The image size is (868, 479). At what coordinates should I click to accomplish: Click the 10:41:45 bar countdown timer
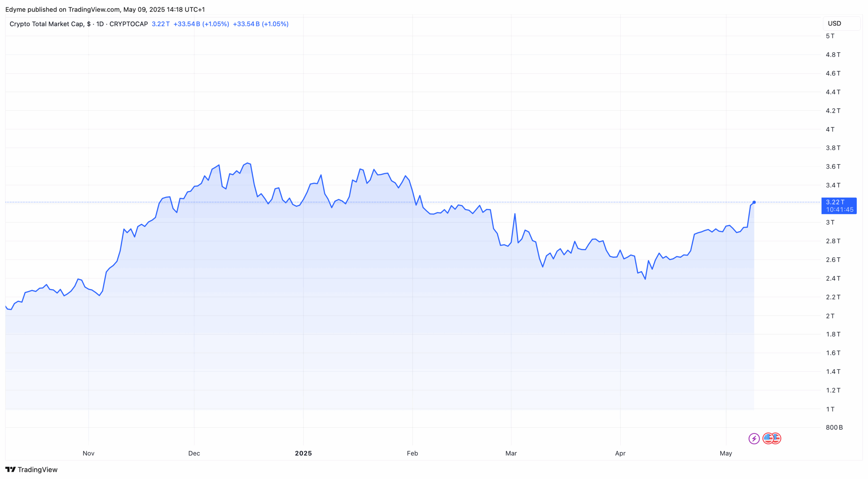click(839, 209)
